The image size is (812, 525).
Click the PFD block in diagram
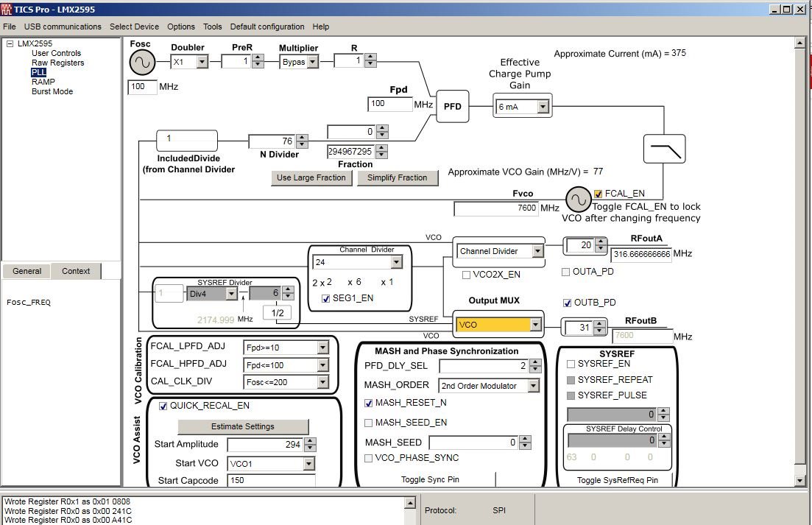pos(452,106)
